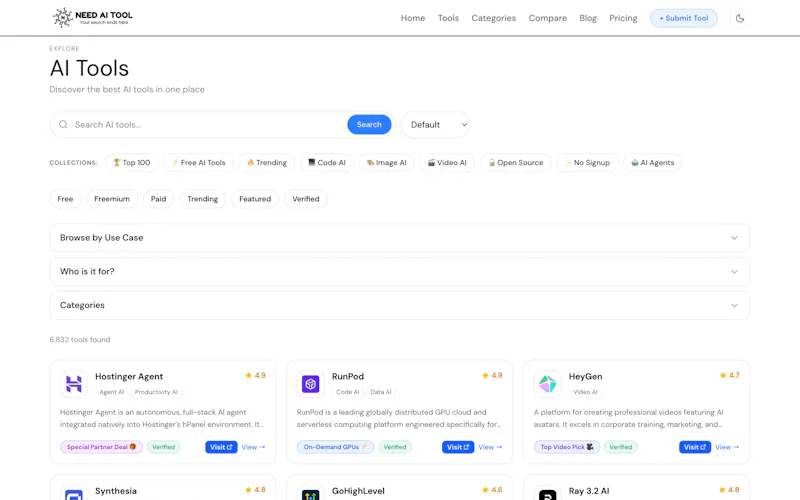Open the Hostinger Agent title
The height and width of the screenshot is (500, 800).
(129, 377)
